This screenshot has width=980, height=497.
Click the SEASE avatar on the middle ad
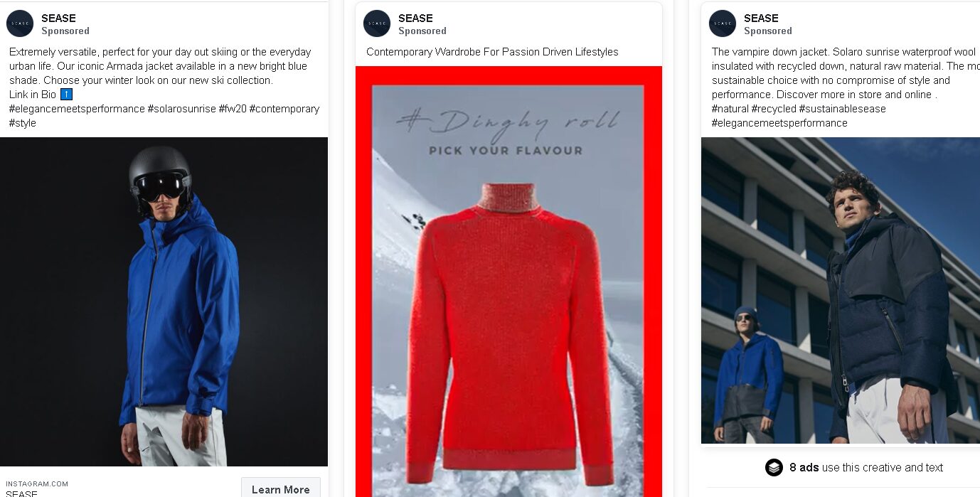[x=377, y=23]
